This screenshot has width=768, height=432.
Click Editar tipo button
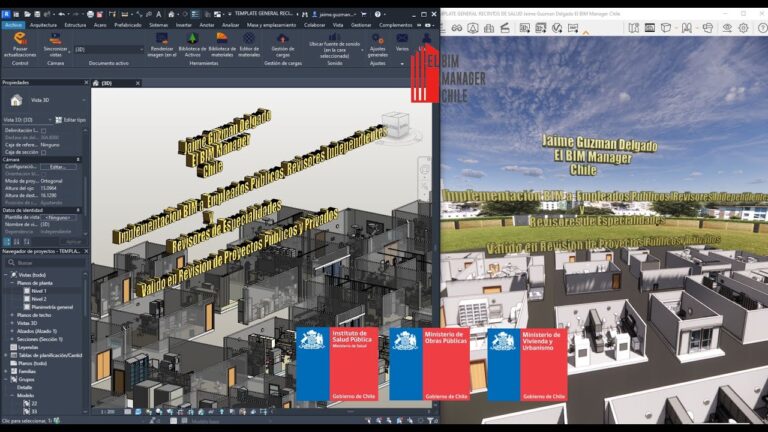(x=71, y=120)
